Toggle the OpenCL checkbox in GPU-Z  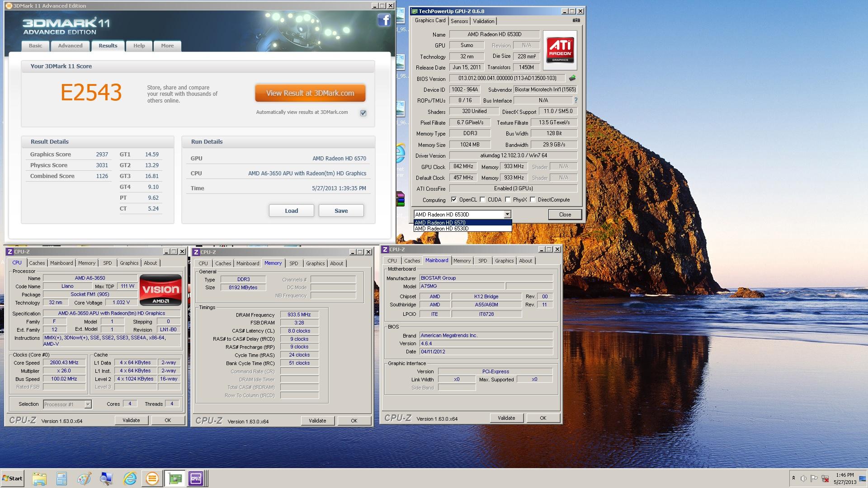(x=454, y=200)
